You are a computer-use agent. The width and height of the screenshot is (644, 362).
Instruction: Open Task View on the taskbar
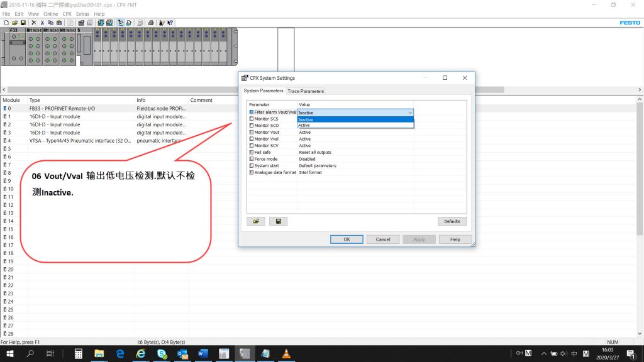(50, 353)
